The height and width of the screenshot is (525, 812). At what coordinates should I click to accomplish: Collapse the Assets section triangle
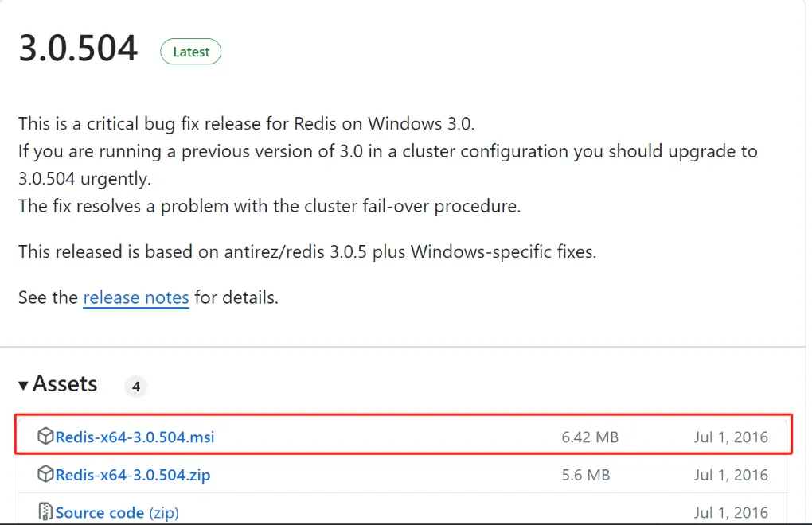click(x=23, y=385)
